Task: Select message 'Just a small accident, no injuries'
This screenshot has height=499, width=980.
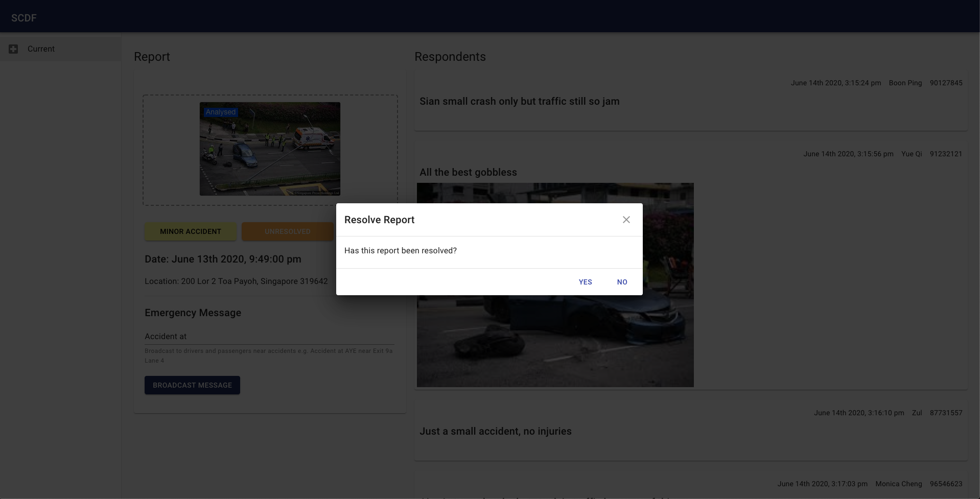Action: coord(496,431)
